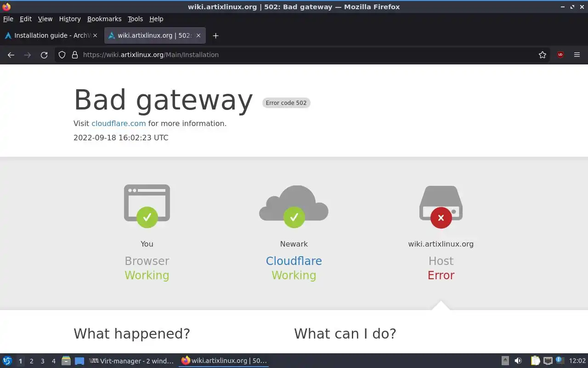
Task: Open the file manager taskbar launcher
Action: click(x=66, y=361)
